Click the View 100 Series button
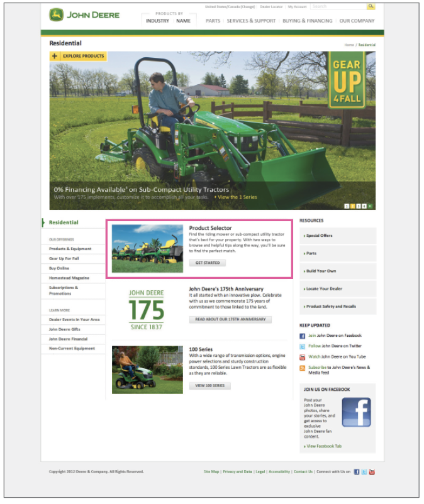Viewport: 424px width, 504px height. pyautogui.click(x=209, y=386)
